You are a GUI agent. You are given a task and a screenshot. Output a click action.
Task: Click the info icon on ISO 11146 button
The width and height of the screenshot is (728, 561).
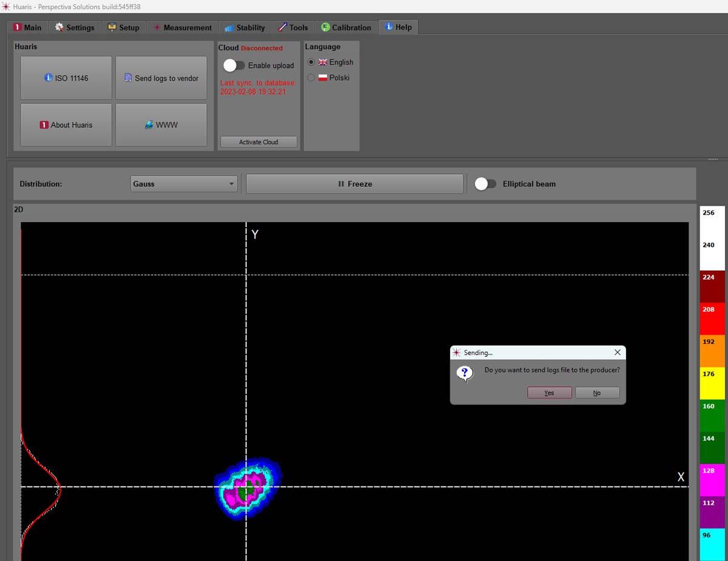point(48,77)
